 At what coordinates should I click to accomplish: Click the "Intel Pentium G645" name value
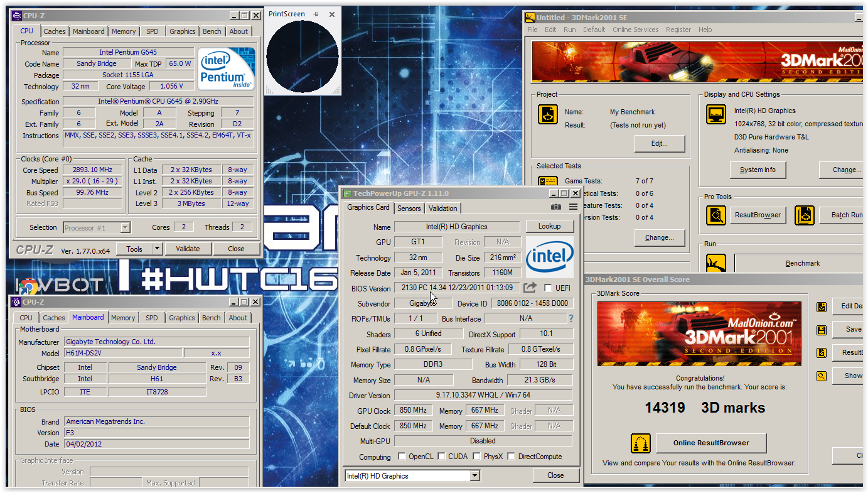(128, 52)
